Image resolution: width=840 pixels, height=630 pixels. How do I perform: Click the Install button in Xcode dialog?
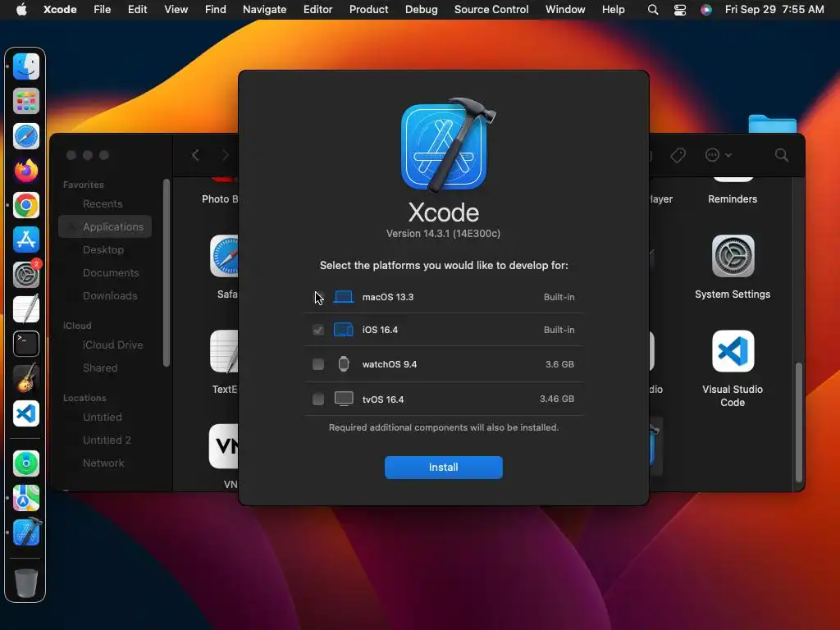click(x=443, y=467)
